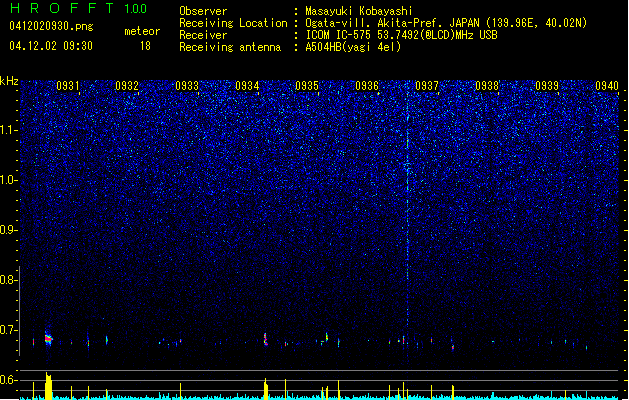Click the HROFFT title text
Screen dimensions: 629x400
tap(62, 8)
